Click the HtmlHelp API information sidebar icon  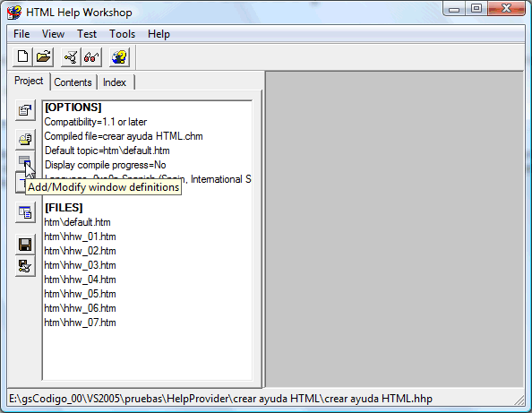pyautogui.click(x=25, y=212)
